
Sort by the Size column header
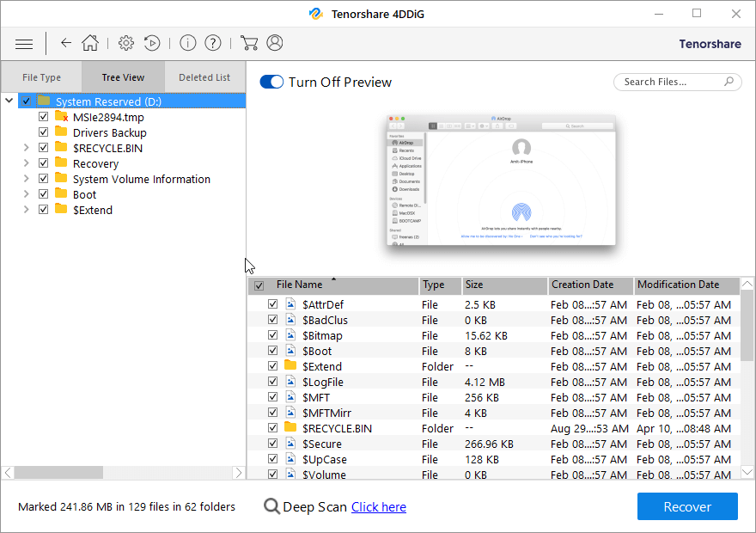coord(504,285)
